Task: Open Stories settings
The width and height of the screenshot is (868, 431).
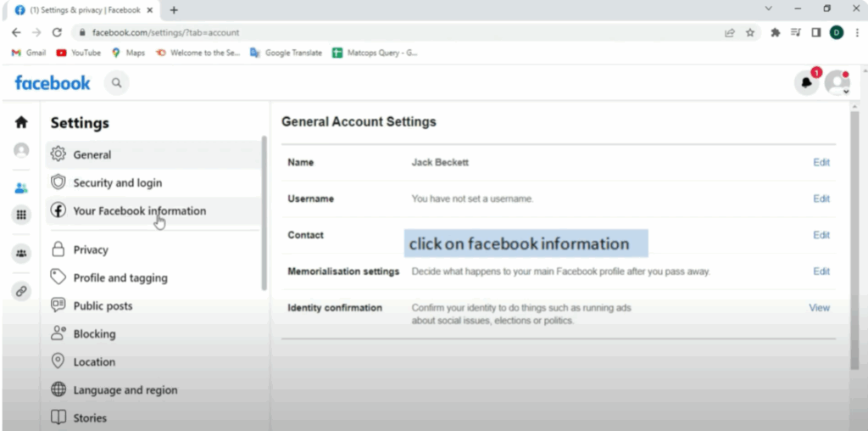Action: tap(153, 418)
